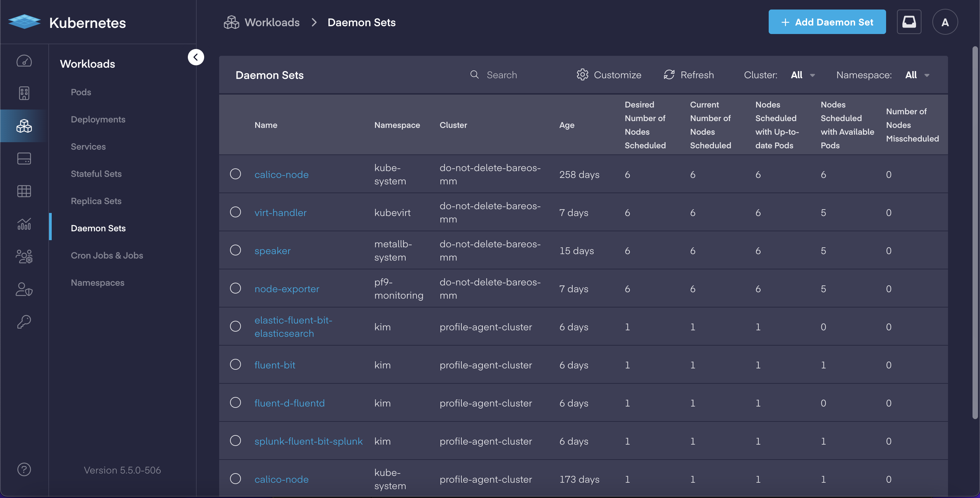Open the dashboard gauge icon in sidebar
The height and width of the screenshot is (498, 980).
click(24, 61)
